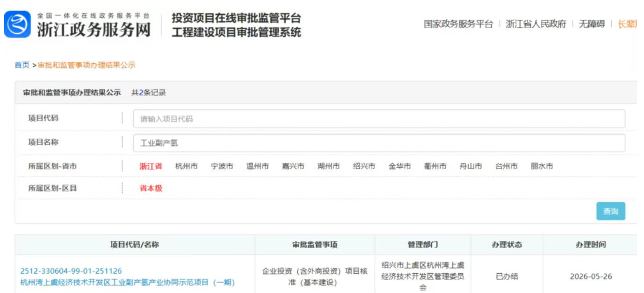Viewport: 644px width, 293px height.
Task: Click the 查询 search button
Action: click(611, 211)
